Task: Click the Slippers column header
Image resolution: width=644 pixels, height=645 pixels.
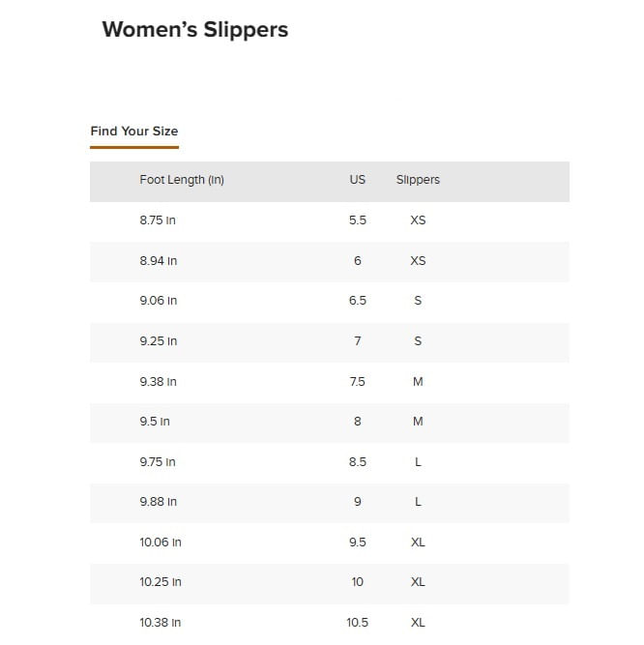Action: click(418, 180)
